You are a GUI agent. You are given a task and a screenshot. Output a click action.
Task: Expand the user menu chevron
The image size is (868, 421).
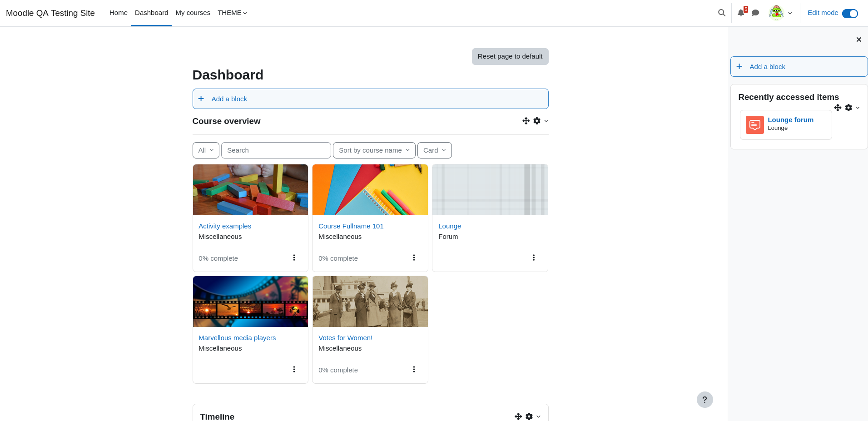pos(790,13)
